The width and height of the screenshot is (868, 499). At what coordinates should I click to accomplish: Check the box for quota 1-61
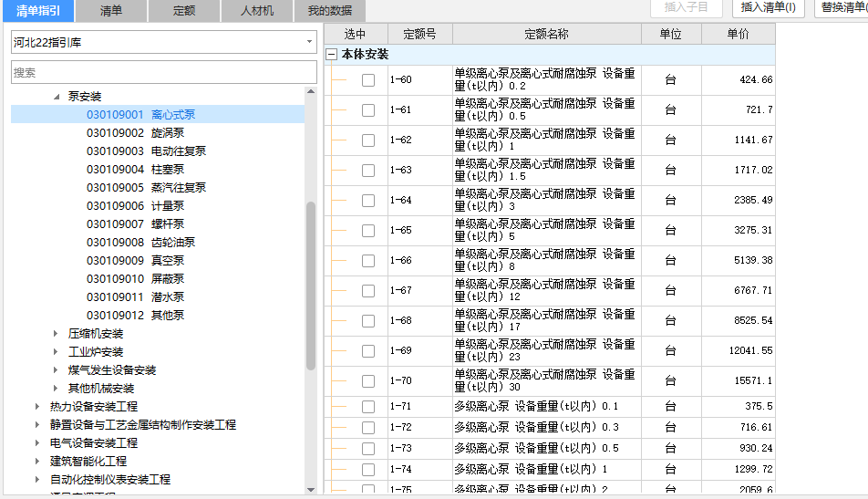(368, 110)
